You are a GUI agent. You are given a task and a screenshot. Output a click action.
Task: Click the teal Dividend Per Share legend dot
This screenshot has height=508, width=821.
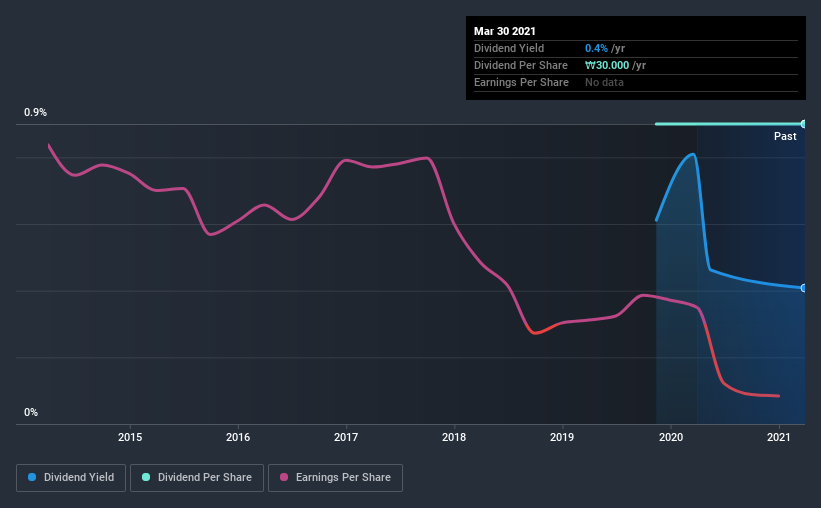point(146,477)
